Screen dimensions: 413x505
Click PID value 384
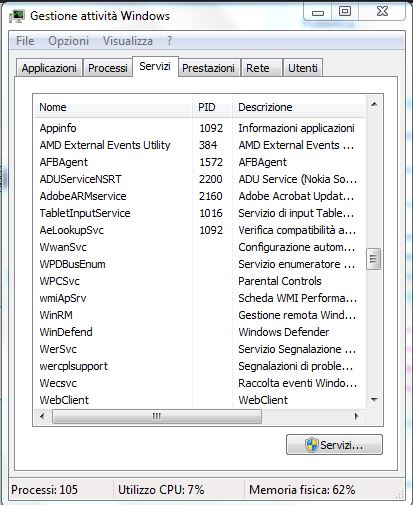[208, 145]
